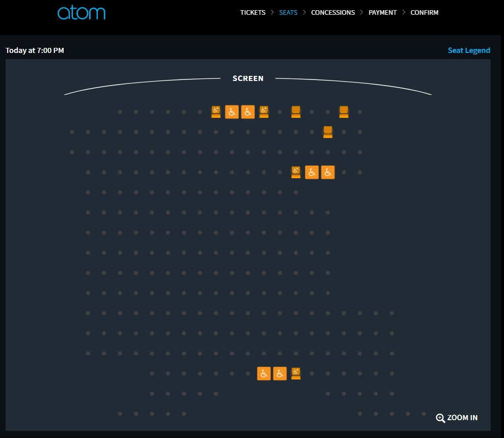Select front row companion seat right of wheelchairs
The image size is (504, 438).
[264, 112]
